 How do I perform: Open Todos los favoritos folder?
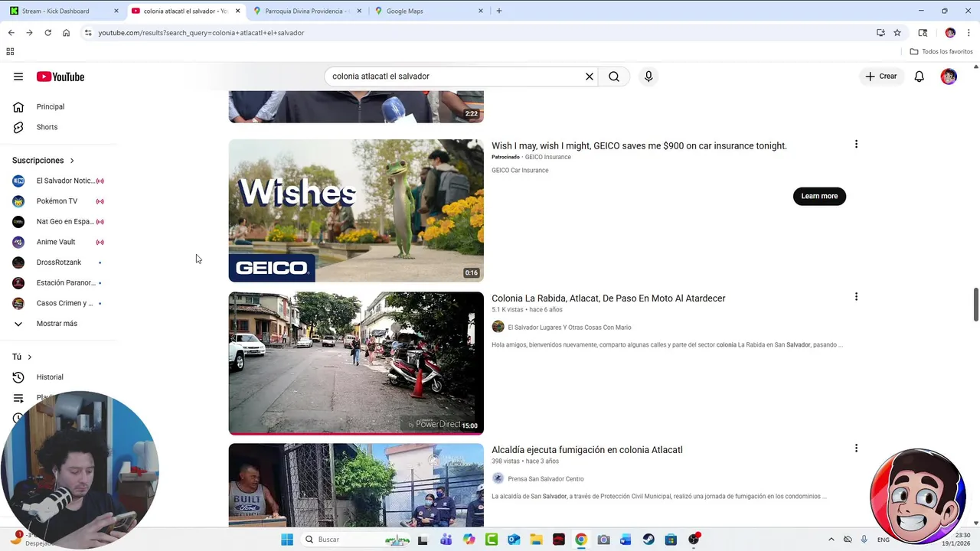942,51
